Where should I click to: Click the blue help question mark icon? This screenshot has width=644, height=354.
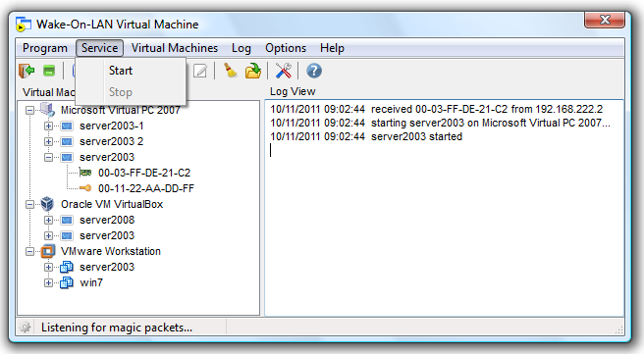pyautogui.click(x=314, y=71)
